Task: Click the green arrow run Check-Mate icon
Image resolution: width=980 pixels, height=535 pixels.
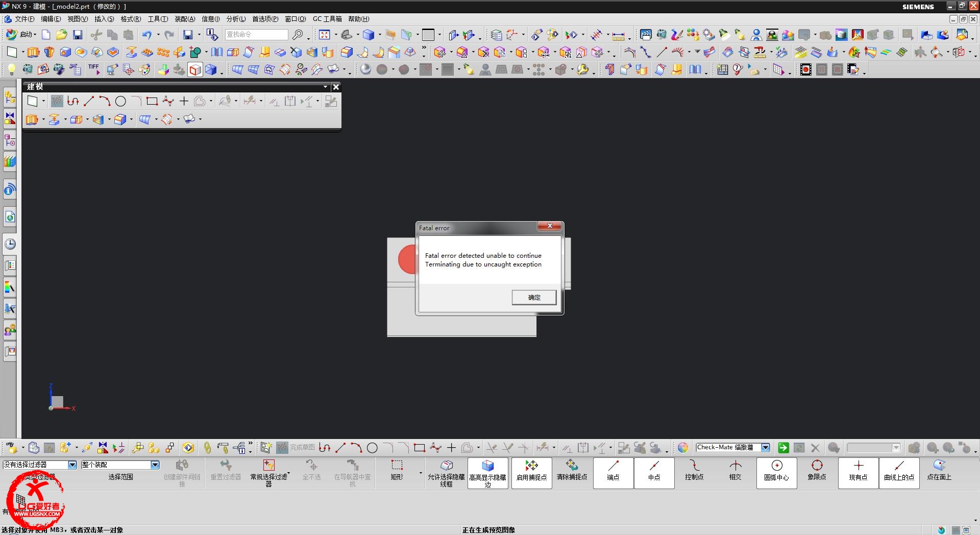Action: pos(783,448)
